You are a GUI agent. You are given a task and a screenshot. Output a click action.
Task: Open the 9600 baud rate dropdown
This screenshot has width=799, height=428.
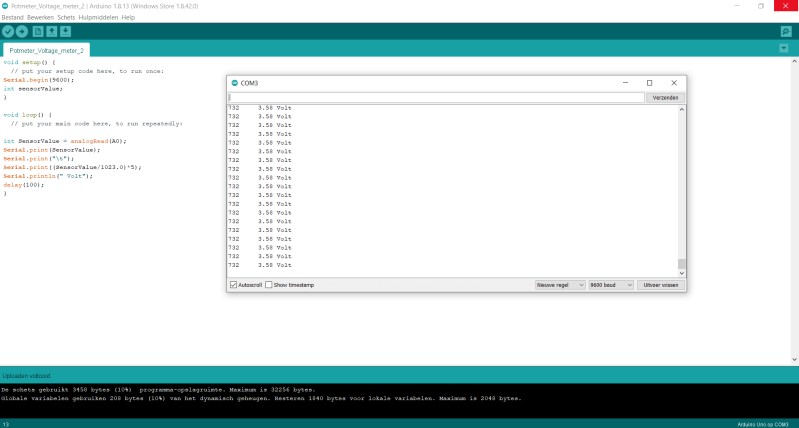611,285
